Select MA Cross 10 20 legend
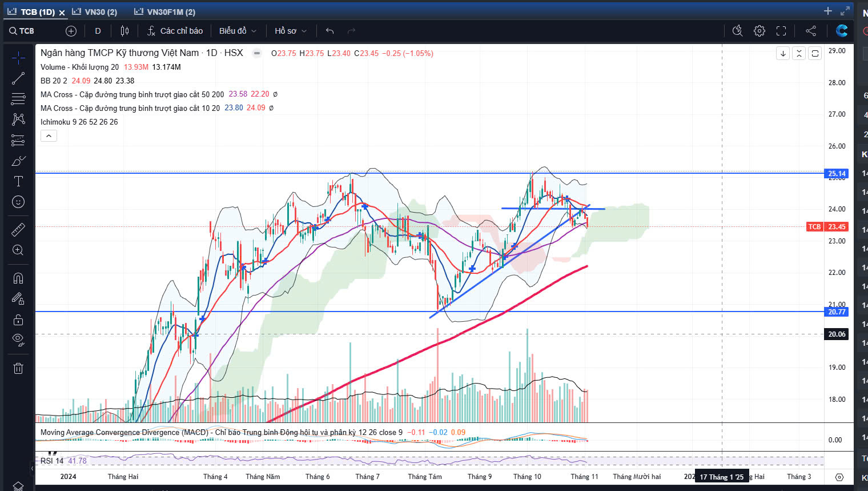The image size is (868, 491). pos(130,108)
